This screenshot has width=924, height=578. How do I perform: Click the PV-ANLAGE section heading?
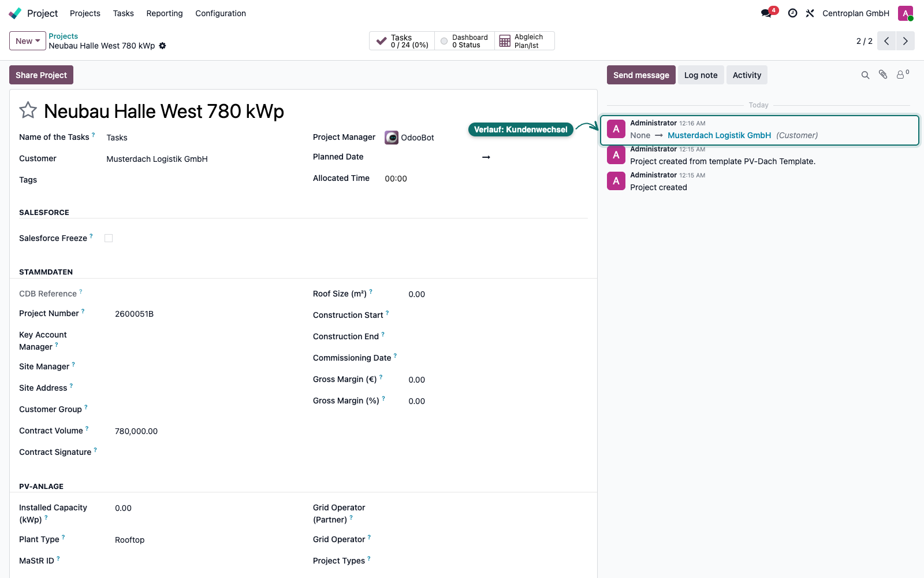point(42,486)
